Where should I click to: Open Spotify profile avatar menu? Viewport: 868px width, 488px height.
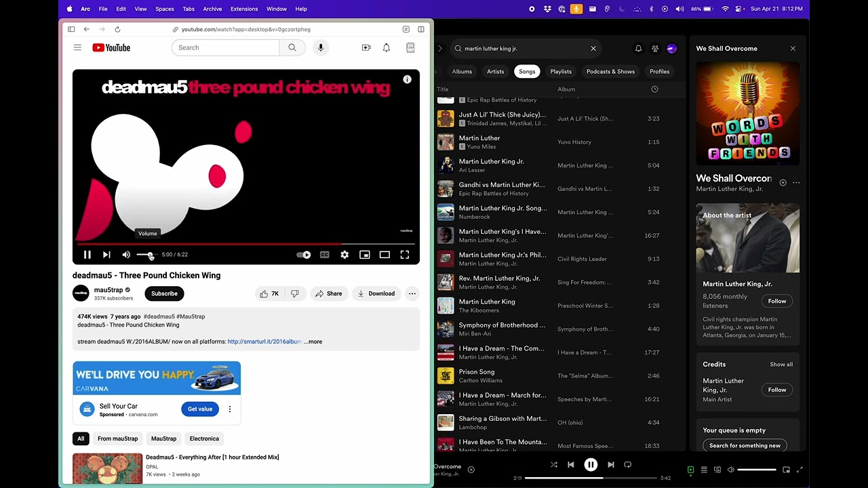pyautogui.click(x=672, y=49)
